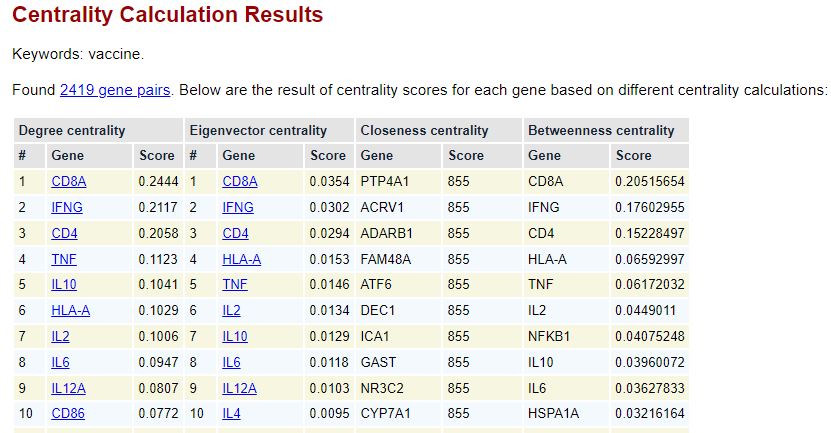This screenshot has width=831, height=433.
Task: Click the IL4 gene link
Action: 232,413
